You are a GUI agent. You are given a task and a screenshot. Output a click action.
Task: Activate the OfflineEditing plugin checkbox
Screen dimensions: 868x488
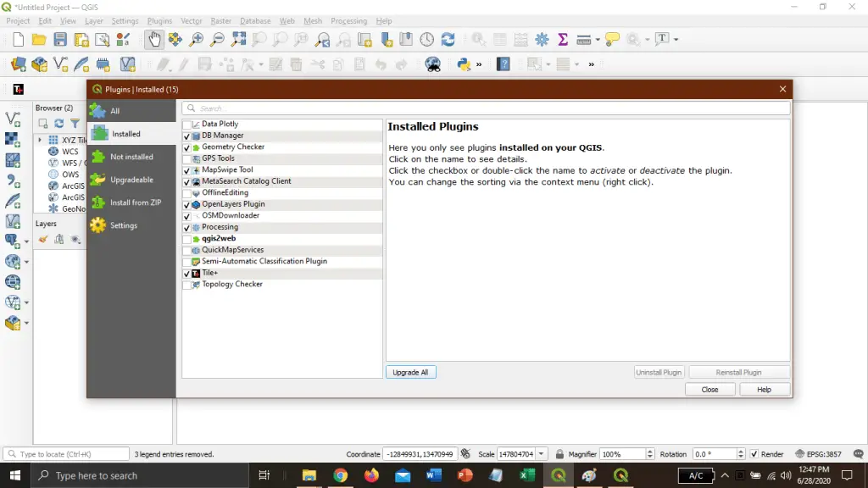coord(187,193)
